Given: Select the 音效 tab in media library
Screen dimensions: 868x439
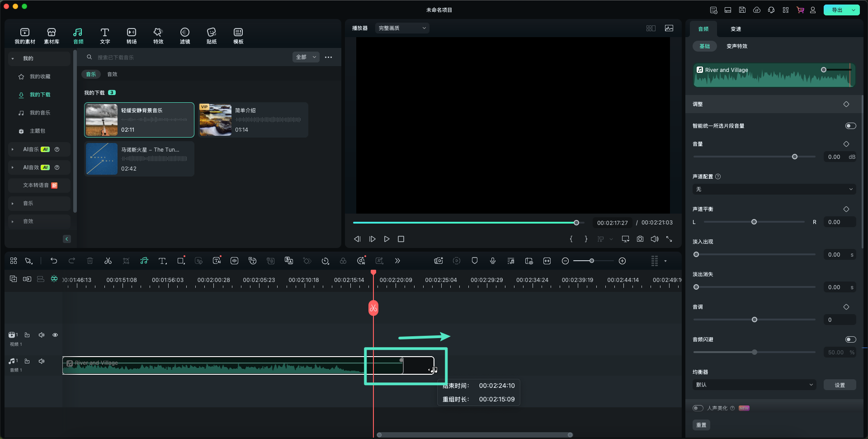Looking at the screenshot, I should click(x=112, y=74).
